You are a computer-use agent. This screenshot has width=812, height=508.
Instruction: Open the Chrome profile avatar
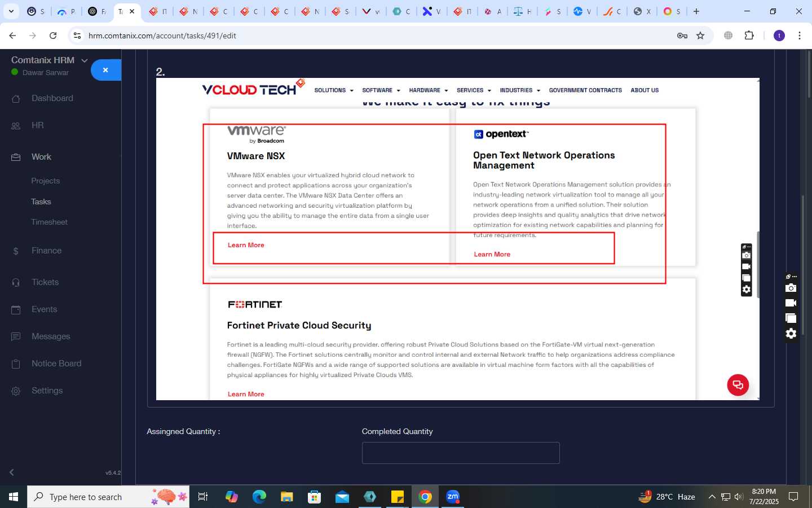point(779,36)
